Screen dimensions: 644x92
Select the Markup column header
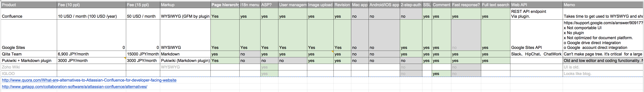[x=185, y=5]
